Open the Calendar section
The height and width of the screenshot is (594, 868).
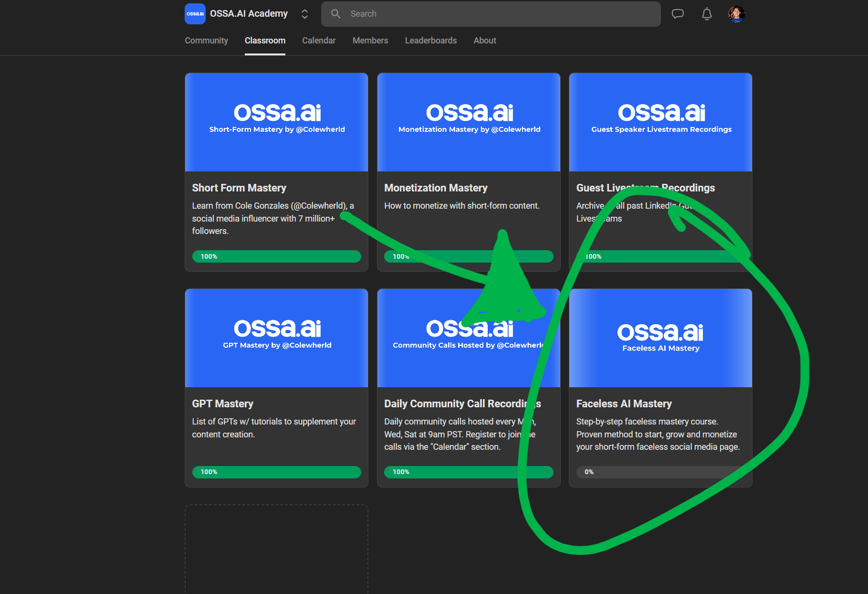(x=319, y=41)
